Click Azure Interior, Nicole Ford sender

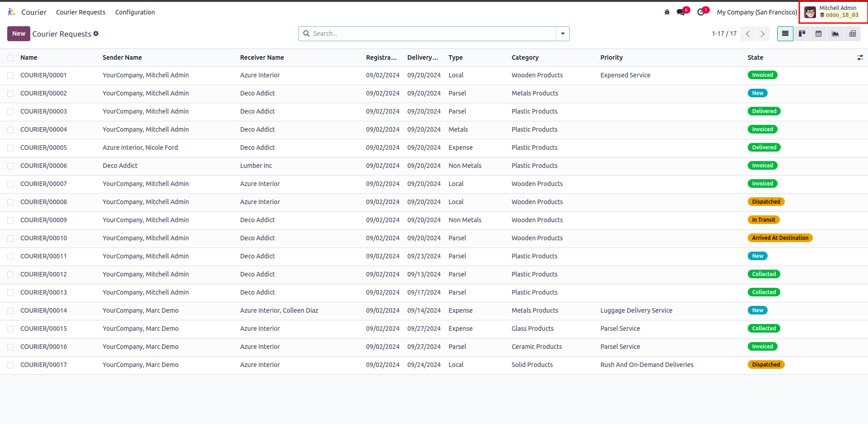pyautogui.click(x=140, y=148)
